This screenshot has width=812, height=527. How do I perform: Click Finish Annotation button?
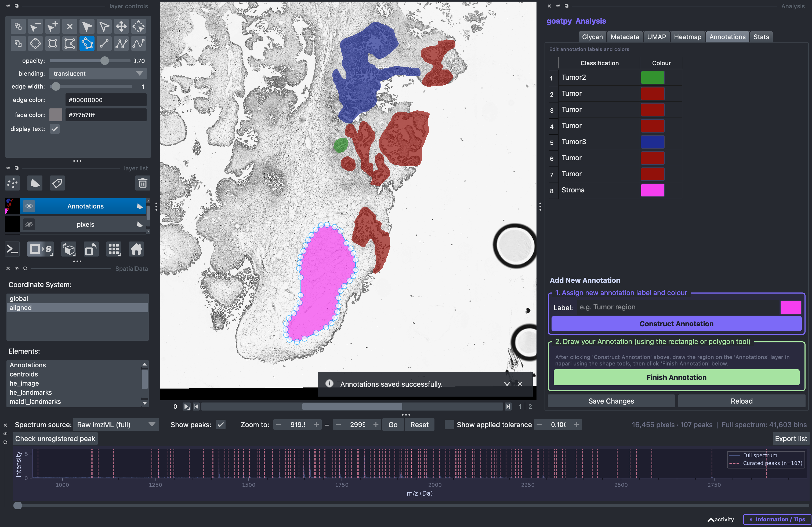click(x=676, y=377)
